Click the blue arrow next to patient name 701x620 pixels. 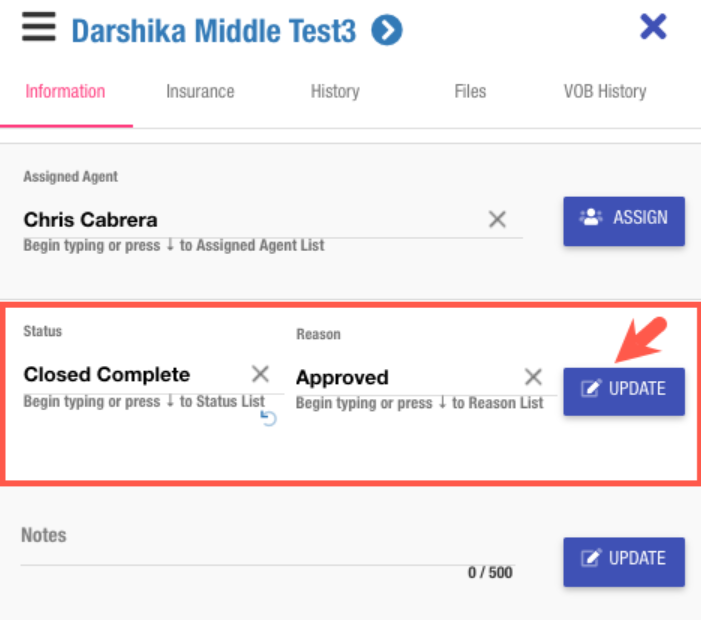coord(387,31)
